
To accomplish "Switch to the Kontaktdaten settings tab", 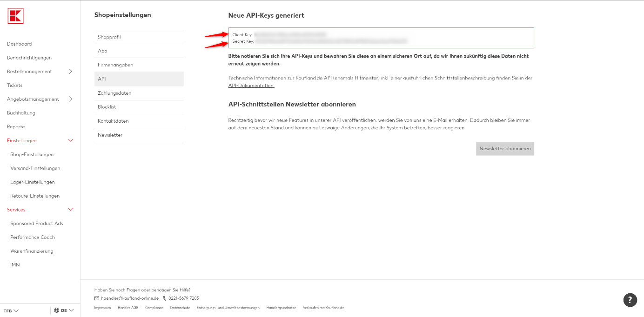I will tap(139, 121).
